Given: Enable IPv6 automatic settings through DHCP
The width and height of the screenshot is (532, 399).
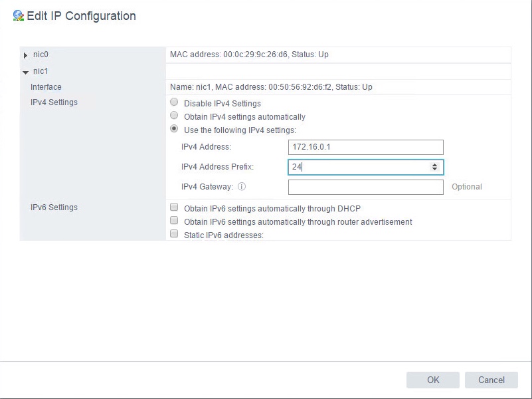Looking at the screenshot, I should point(175,208).
